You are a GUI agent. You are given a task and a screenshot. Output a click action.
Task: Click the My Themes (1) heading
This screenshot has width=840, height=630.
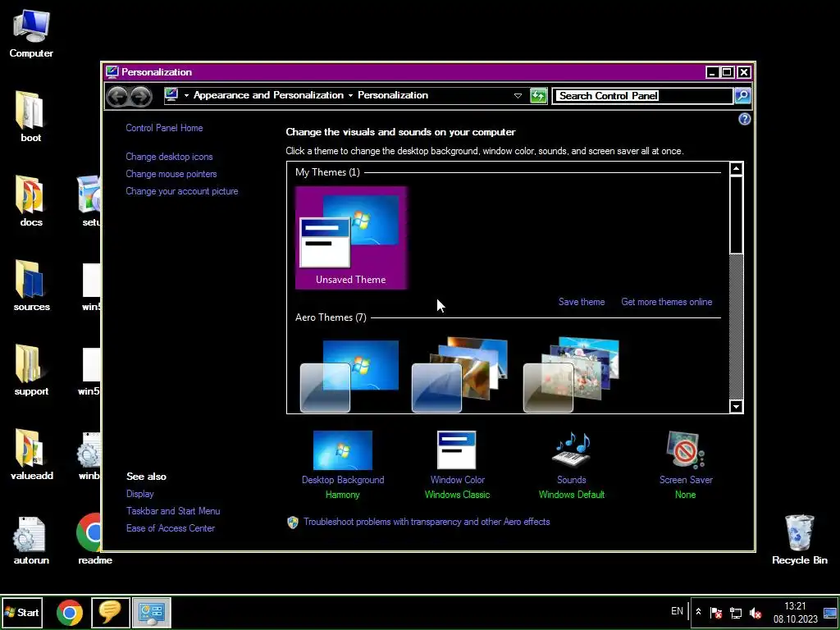point(327,172)
